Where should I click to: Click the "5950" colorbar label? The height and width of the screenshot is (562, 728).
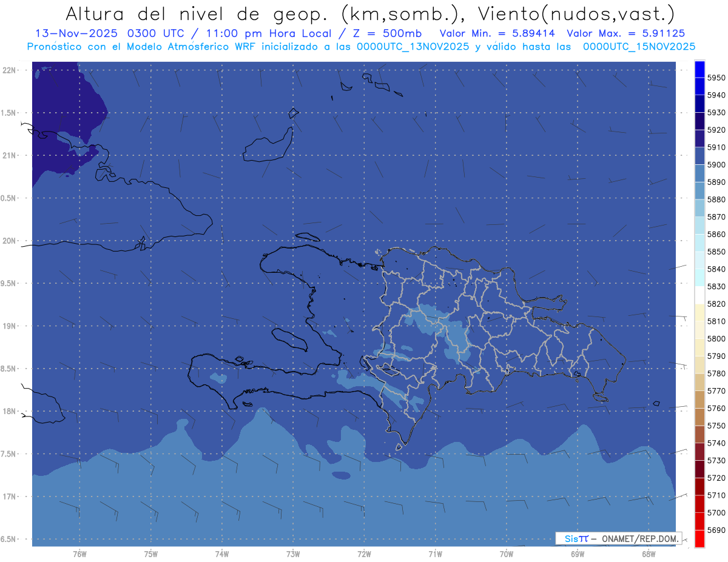[716, 78]
